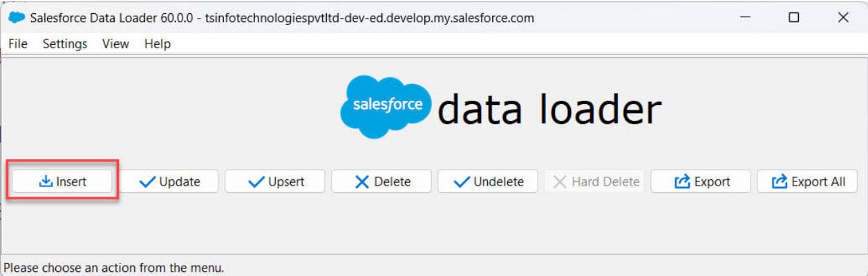Click the 'Please choose an action' status text
The height and width of the screenshot is (276, 868).
114,267
